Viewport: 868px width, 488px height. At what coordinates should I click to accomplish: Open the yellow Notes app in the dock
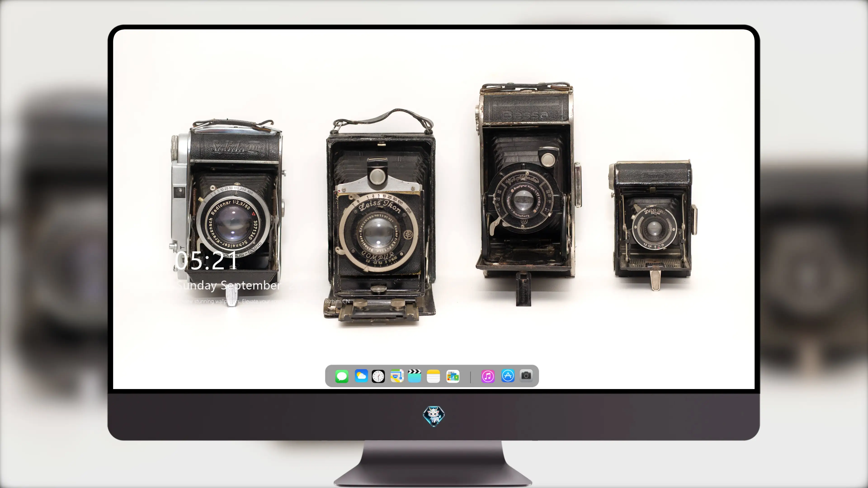click(x=433, y=376)
